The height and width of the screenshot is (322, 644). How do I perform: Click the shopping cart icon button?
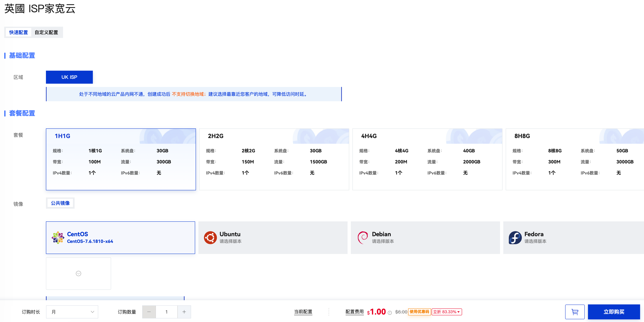[574, 312]
